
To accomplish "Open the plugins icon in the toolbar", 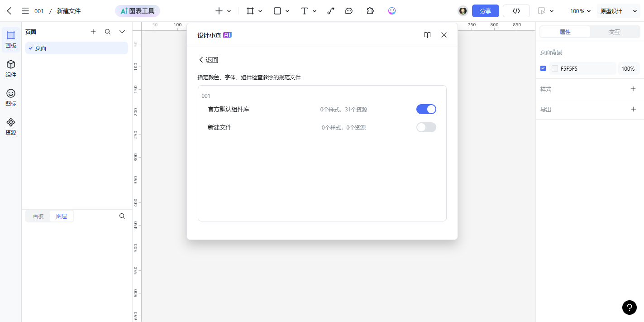I will point(370,10).
